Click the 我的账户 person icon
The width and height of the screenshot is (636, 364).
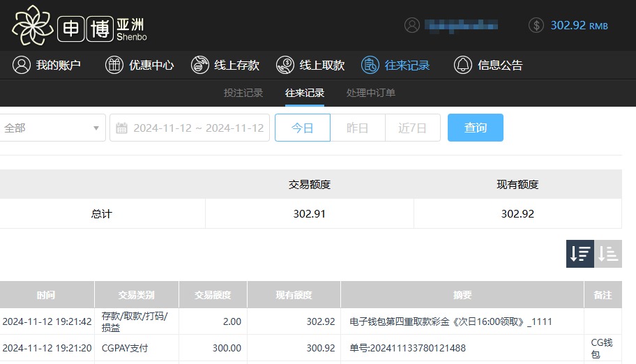[22, 65]
